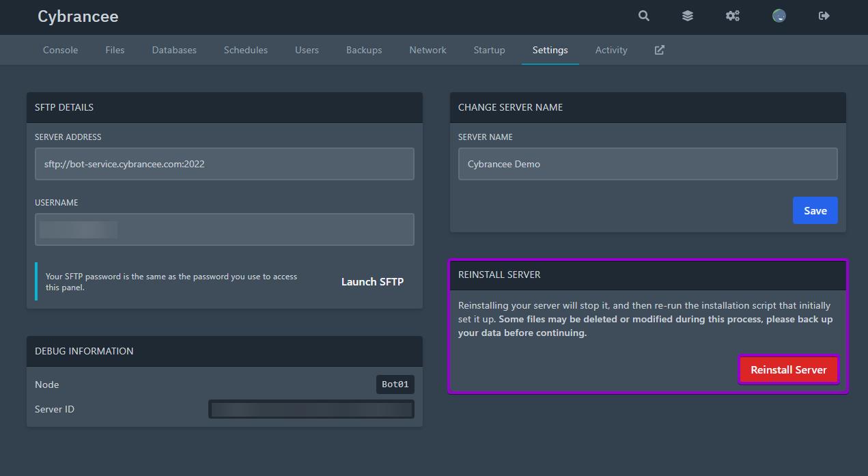Open the Files tab

[115, 50]
